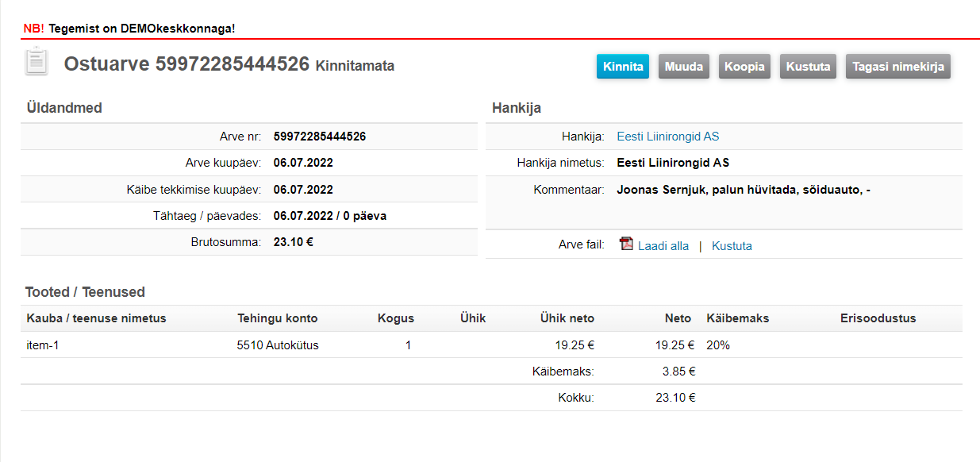Click the DEMO warning text at top
The image size is (980, 462).
pyautogui.click(x=129, y=29)
